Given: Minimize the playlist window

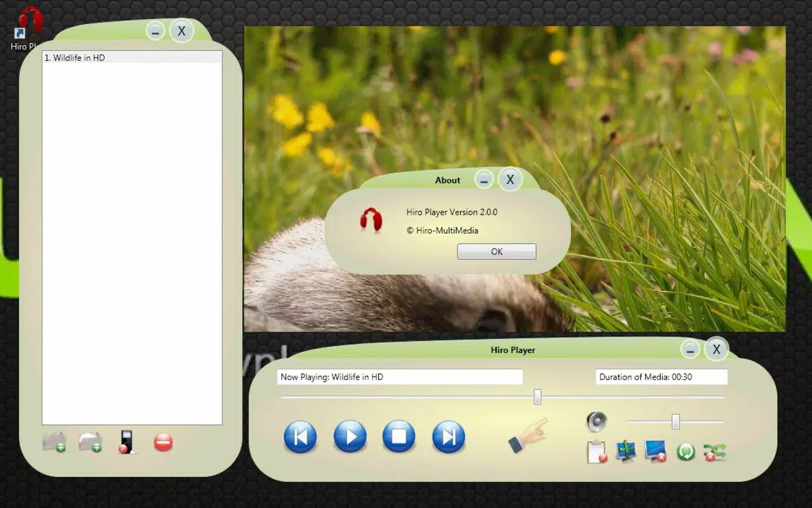Looking at the screenshot, I should coord(155,30).
